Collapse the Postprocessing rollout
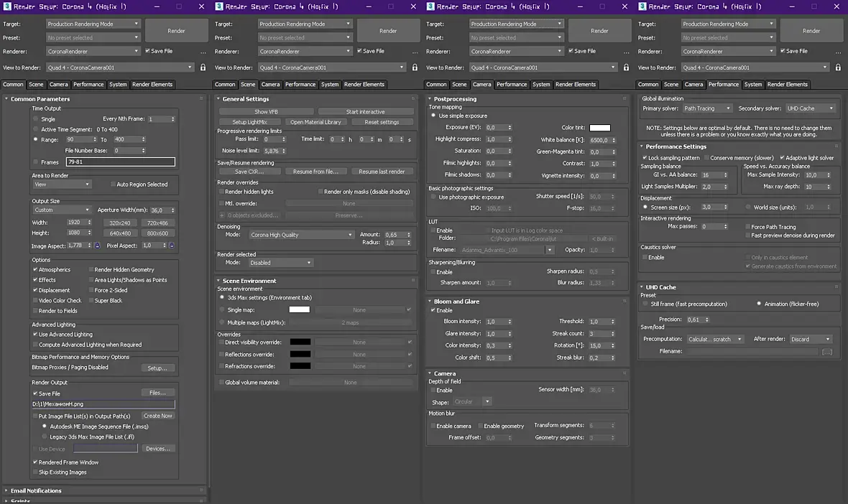The height and width of the screenshot is (504, 848). 455,99
